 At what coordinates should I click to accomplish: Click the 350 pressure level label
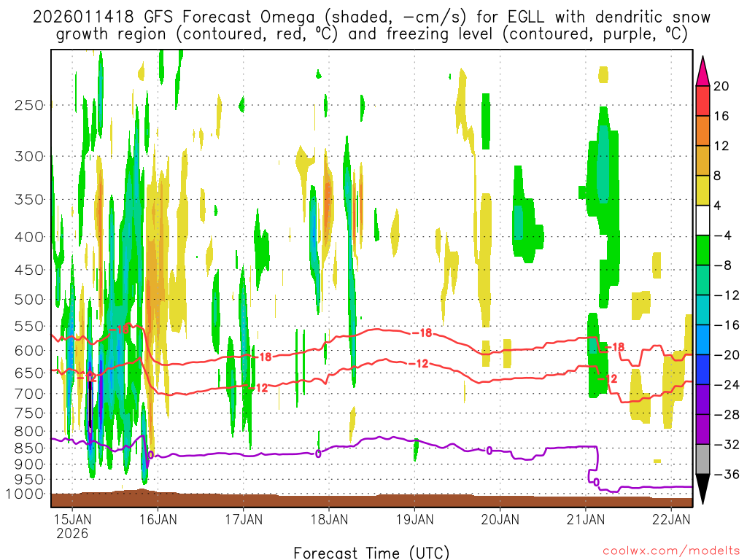[29, 200]
